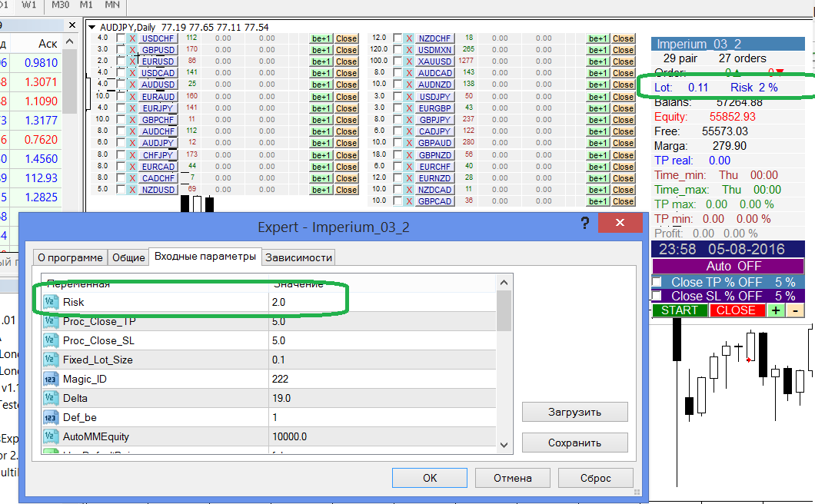The height and width of the screenshot is (504, 815).
Task: Switch to MN timeframe
Action: click(x=112, y=5)
